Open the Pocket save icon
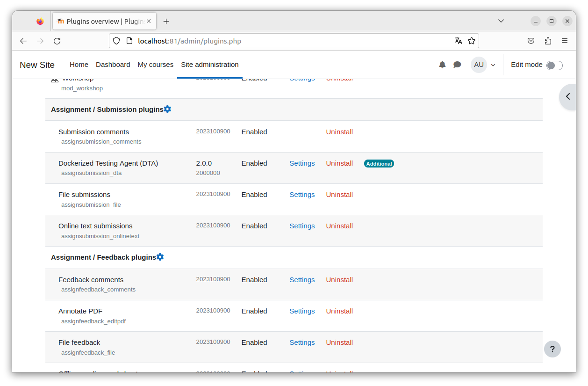This screenshot has height=386, width=588. click(x=531, y=41)
